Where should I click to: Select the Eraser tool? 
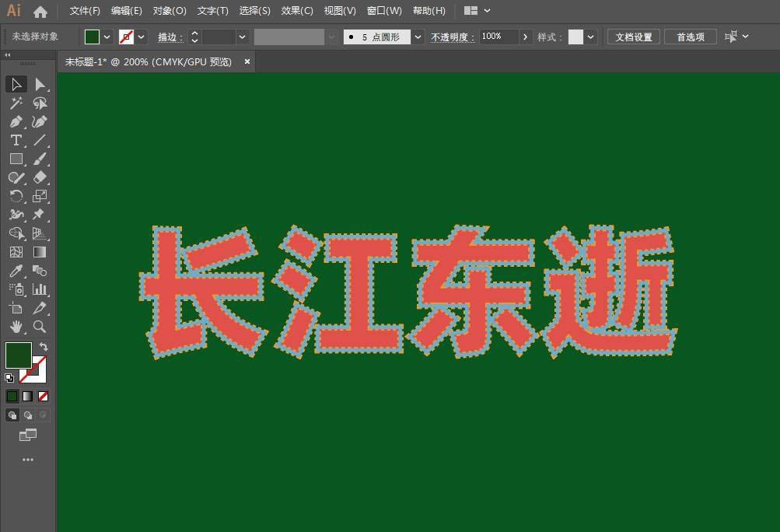(40, 177)
